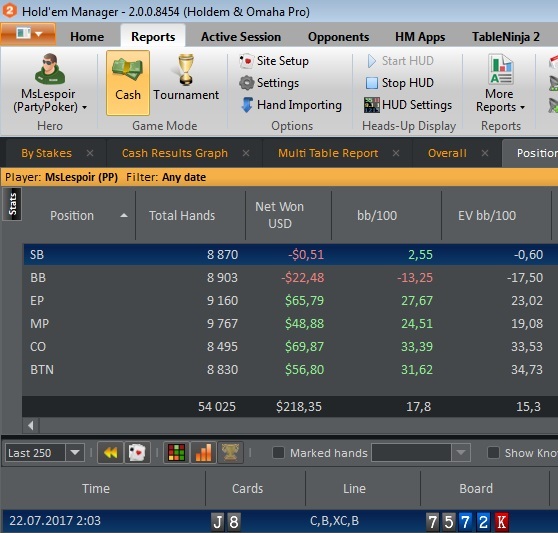Open the Cash Results Graph tab
Viewport: 558px width, 533px height.
pos(175,153)
